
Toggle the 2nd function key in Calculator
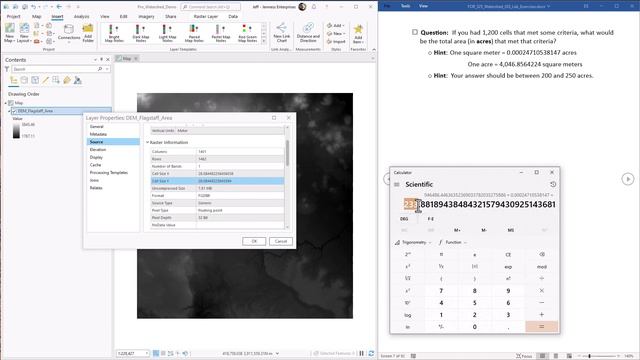(x=408, y=254)
